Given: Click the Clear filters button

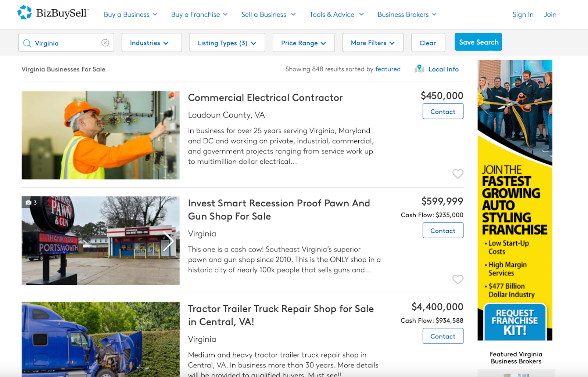Looking at the screenshot, I should pos(428,43).
